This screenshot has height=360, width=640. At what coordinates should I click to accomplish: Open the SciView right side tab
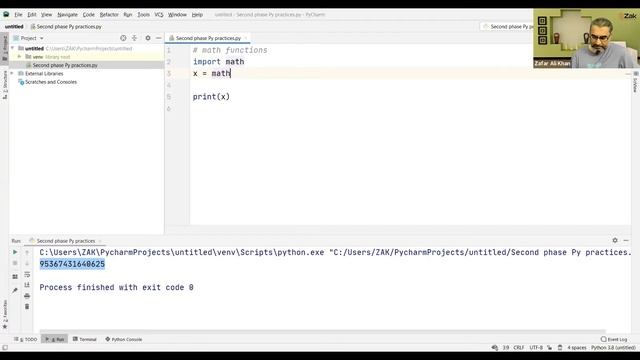click(x=636, y=82)
